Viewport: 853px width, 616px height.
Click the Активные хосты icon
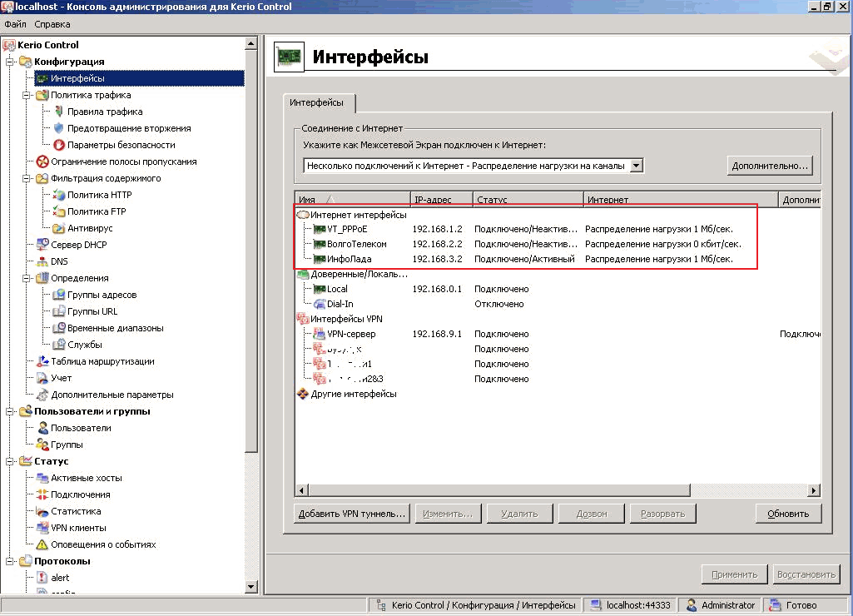point(42,478)
